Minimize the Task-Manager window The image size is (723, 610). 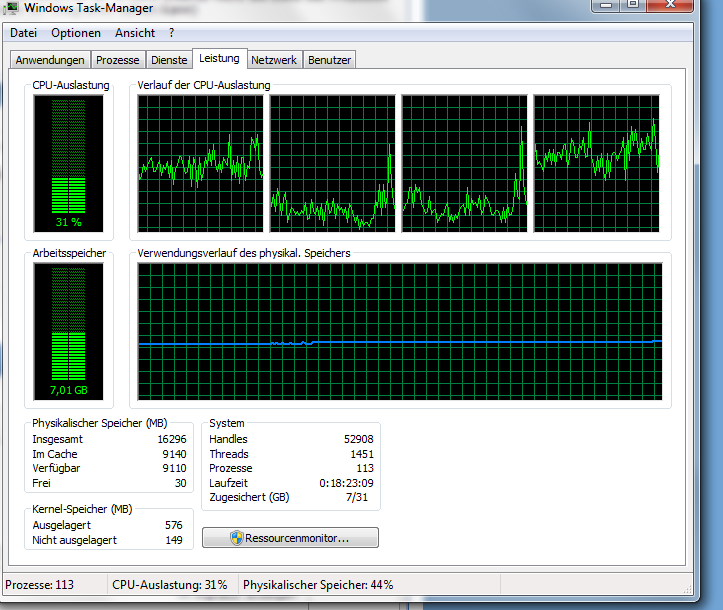point(606,5)
